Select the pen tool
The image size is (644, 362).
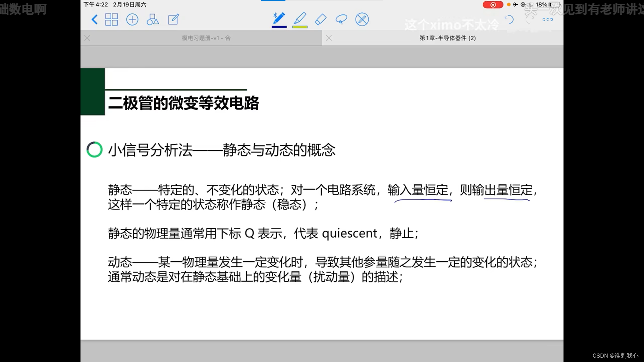pyautogui.click(x=279, y=18)
